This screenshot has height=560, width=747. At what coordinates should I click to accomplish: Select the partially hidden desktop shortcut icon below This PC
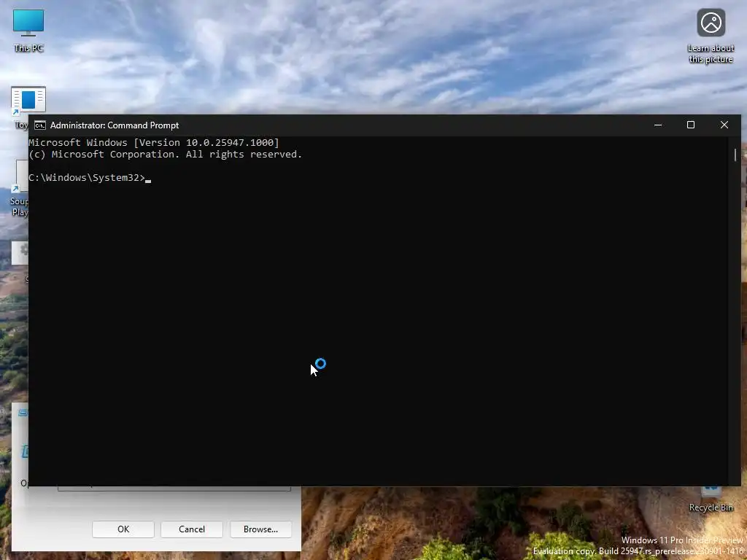(x=28, y=101)
